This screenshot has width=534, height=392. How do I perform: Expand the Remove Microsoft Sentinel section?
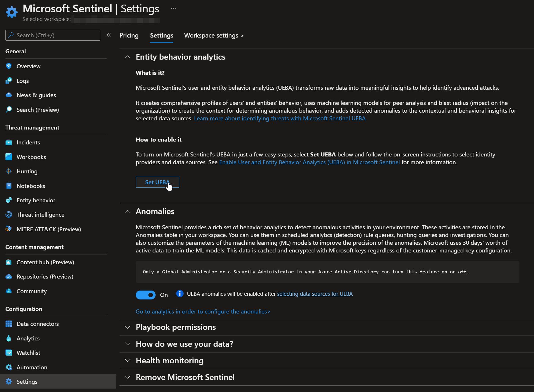(127, 377)
